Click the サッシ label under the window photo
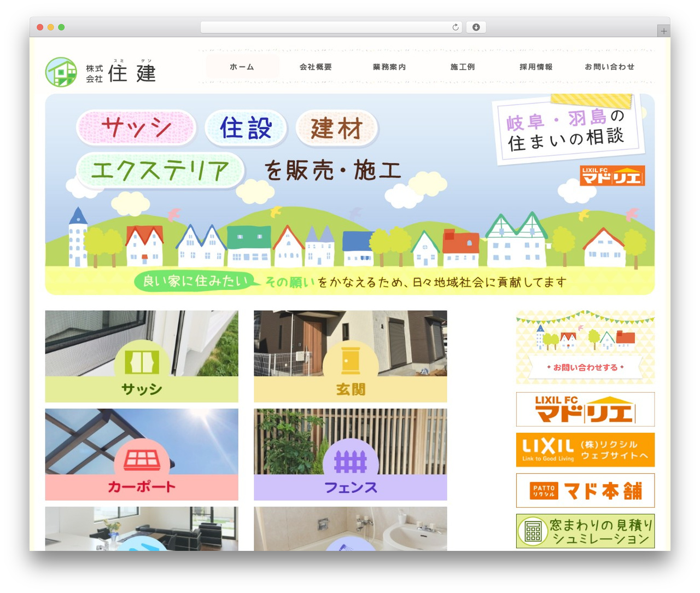This screenshot has height=593, width=700. coord(142,389)
